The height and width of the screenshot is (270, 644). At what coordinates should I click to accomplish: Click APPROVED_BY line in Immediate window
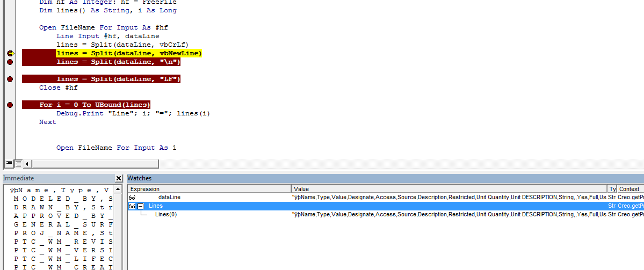(x=63, y=216)
